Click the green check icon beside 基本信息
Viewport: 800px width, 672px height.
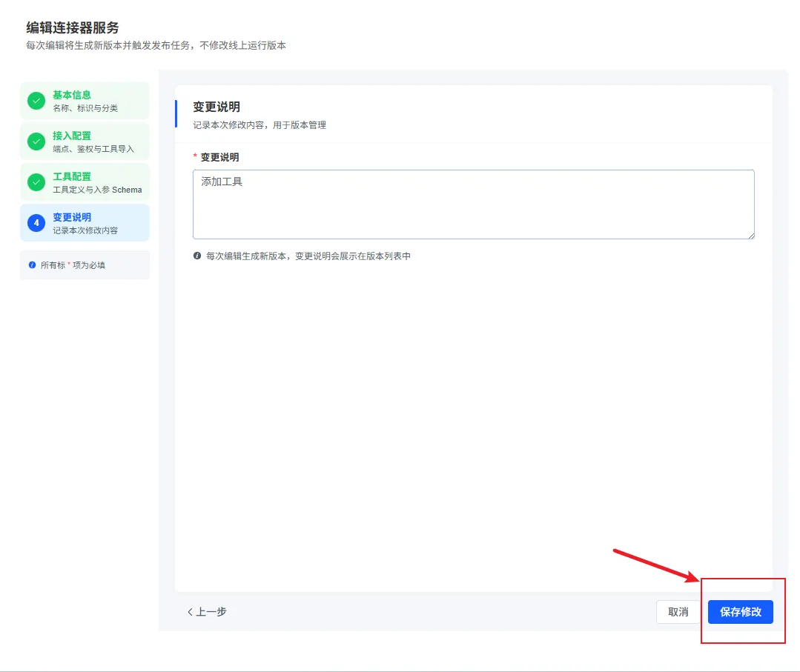point(36,101)
